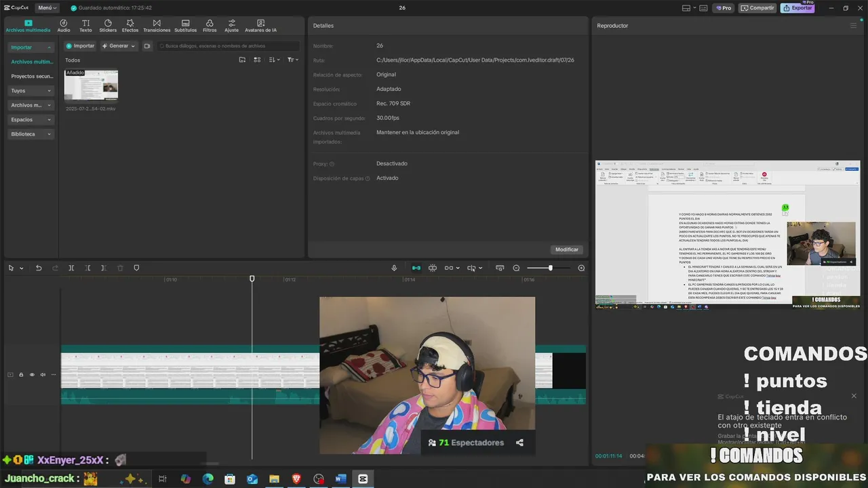Image resolution: width=868 pixels, height=488 pixels.
Task: Delete right of playhead trim tool
Action: click(103, 268)
